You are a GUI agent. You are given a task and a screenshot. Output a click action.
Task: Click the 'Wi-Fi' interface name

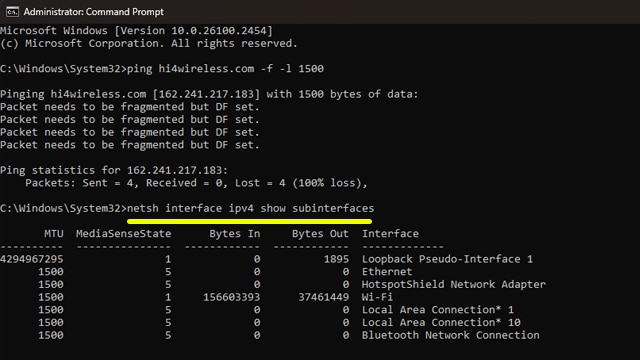tap(378, 297)
